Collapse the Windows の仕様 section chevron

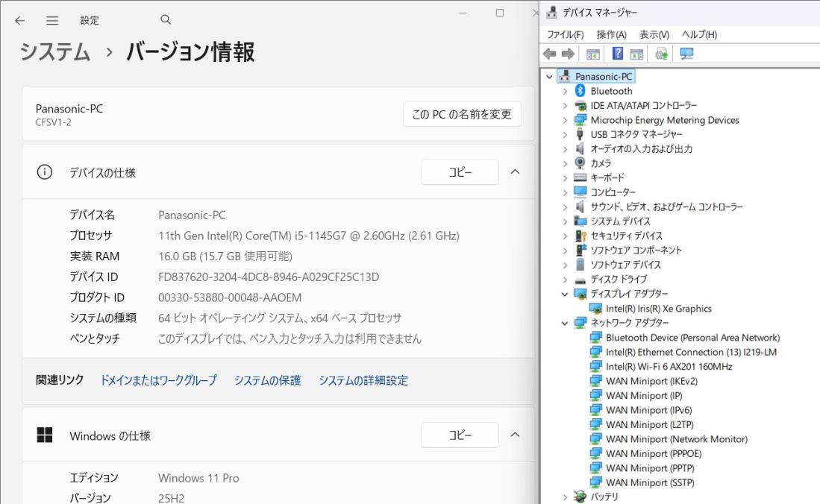(x=515, y=435)
